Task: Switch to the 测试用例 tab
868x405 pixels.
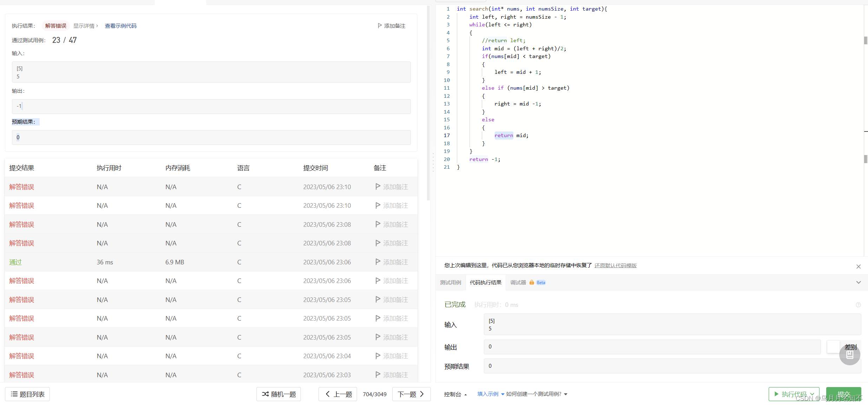Action: pos(450,283)
